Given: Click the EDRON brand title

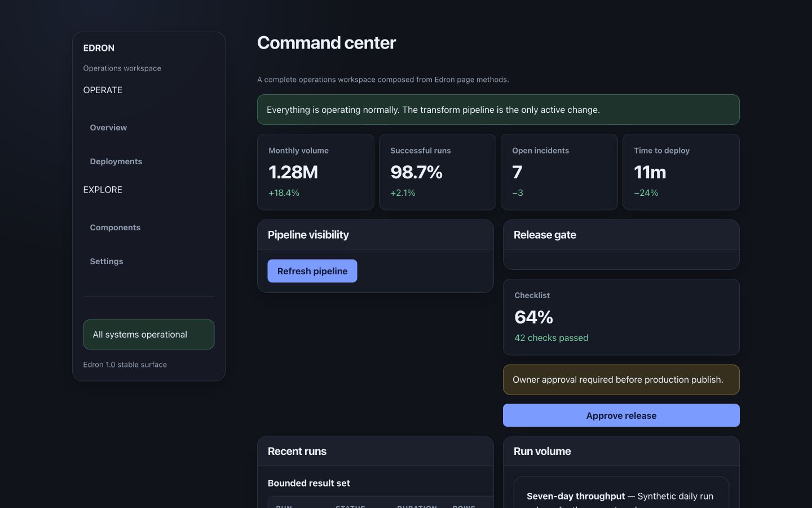Looking at the screenshot, I should point(99,48).
